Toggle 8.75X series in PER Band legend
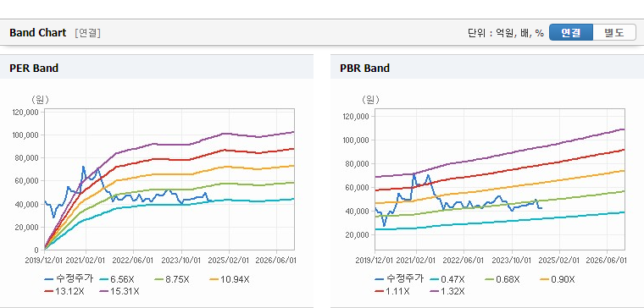644x308 pixels. [x=172, y=279]
